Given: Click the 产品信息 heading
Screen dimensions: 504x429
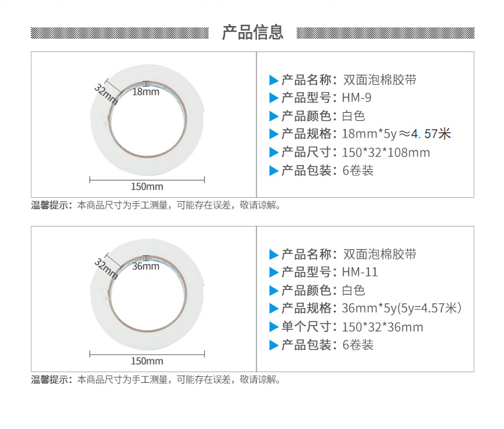Looking at the screenshot, I should [252, 33].
